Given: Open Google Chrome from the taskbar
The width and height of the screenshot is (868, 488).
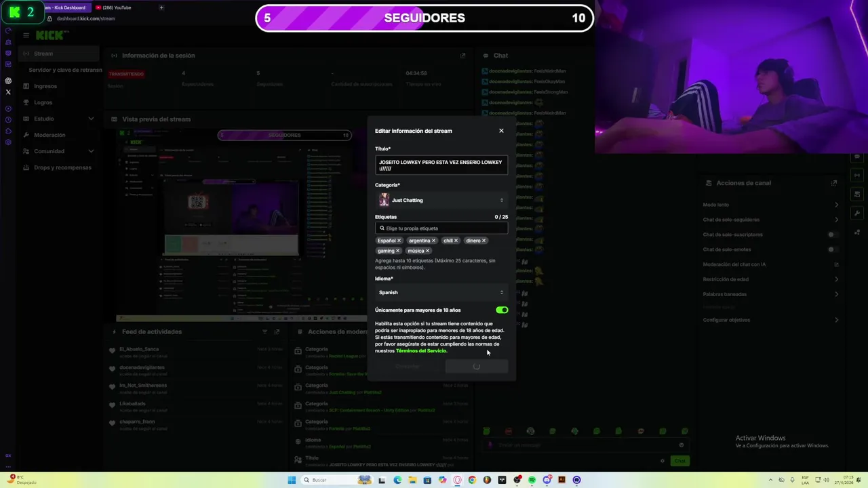Looking at the screenshot, I should [472, 480].
